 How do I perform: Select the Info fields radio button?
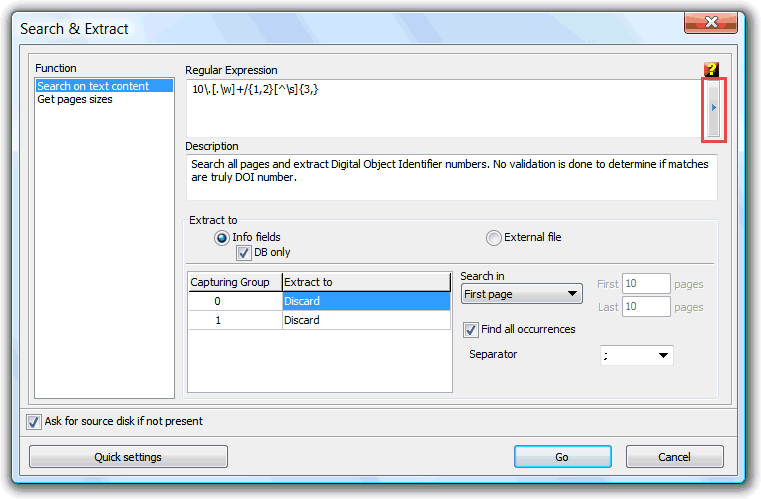click(222, 237)
